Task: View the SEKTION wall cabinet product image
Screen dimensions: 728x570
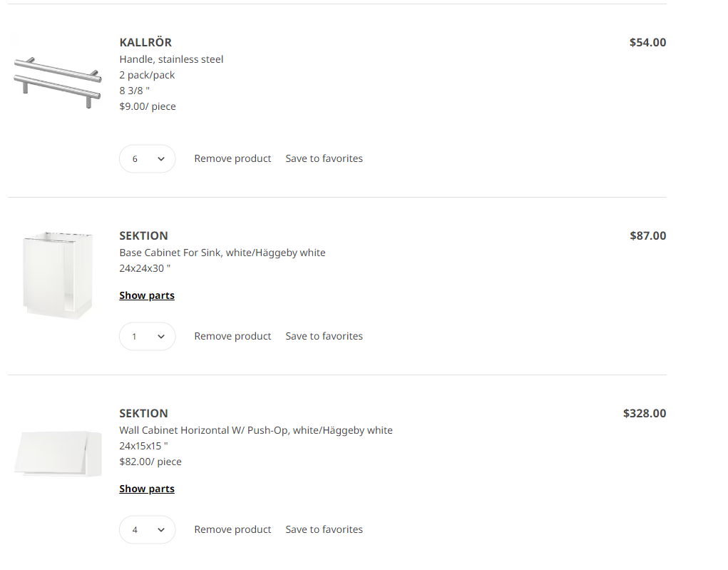Action: pyautogui.click(x=58, y=453)
